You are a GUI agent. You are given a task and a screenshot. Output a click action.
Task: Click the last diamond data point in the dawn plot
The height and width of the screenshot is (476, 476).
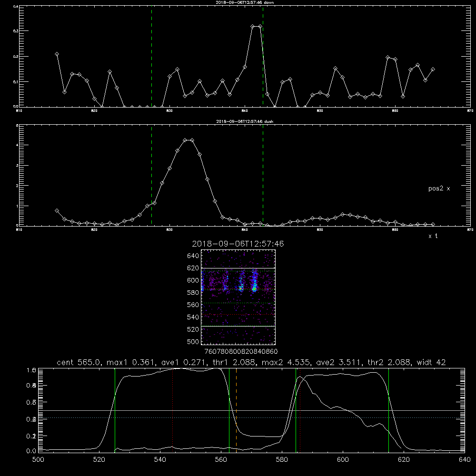click(433, 69)
